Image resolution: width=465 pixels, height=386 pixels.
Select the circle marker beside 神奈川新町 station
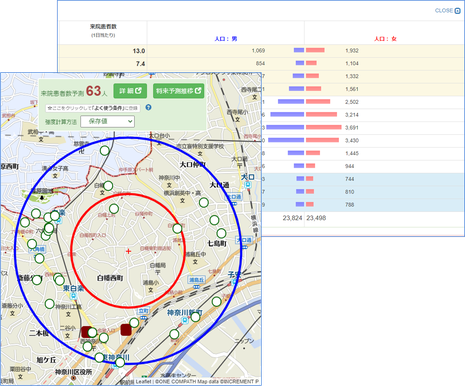pyautogui.click(x=195, y=317)
